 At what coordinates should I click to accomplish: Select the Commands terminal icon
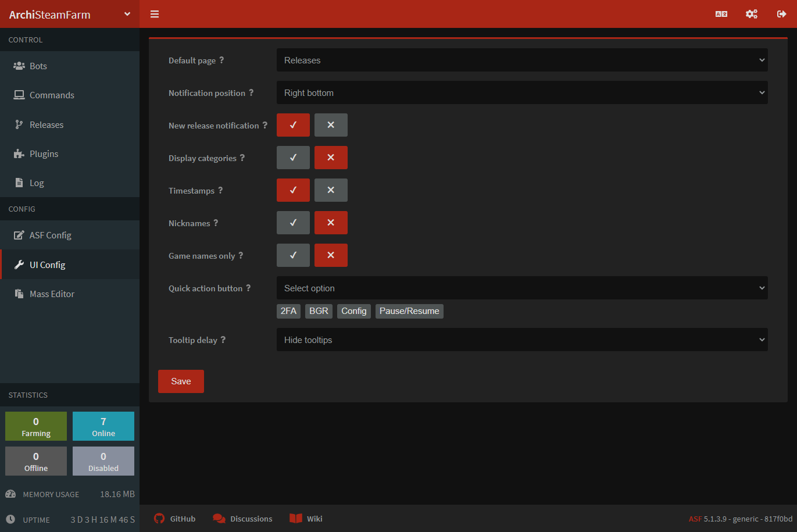(18, 95)
